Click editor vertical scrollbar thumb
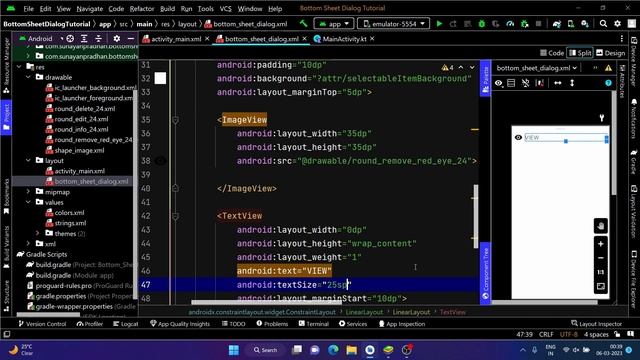640x360 pixels. click(x=476, y=216)
